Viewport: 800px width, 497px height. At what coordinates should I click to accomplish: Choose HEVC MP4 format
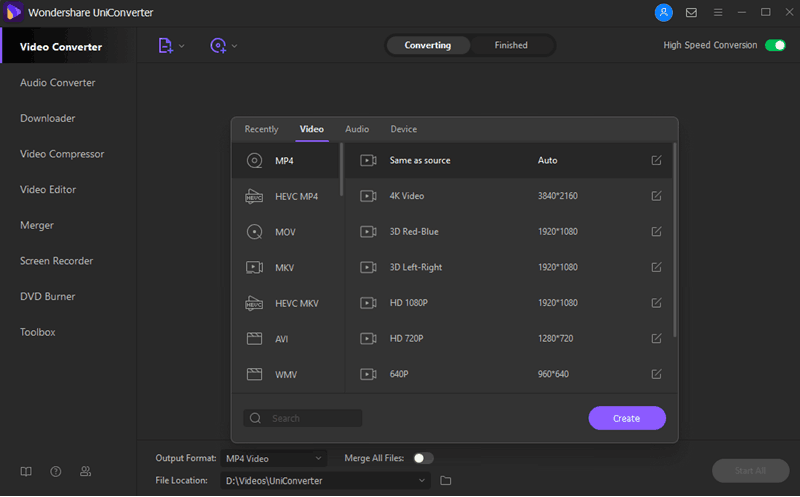pyautogui.click(x=286, y=196)
